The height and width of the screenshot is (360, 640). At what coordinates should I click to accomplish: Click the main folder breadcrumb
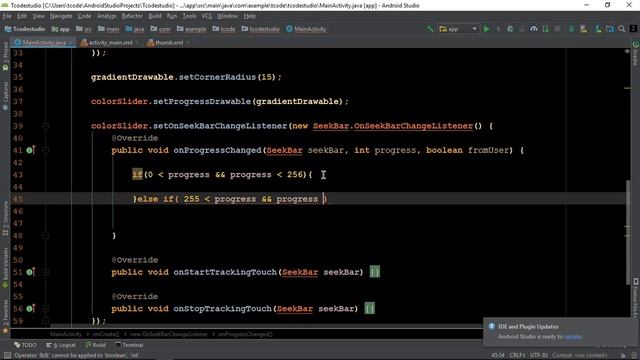(109, 29)
